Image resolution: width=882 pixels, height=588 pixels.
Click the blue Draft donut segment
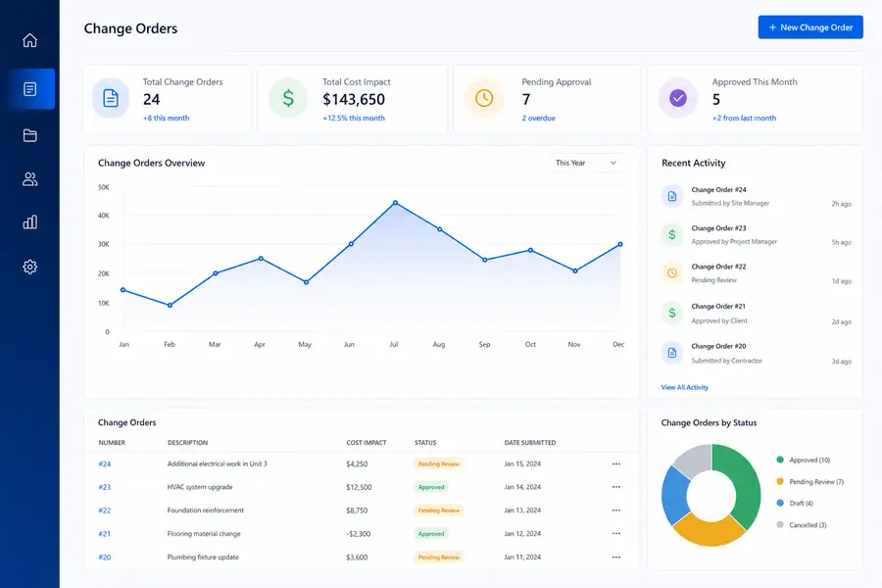674,495
